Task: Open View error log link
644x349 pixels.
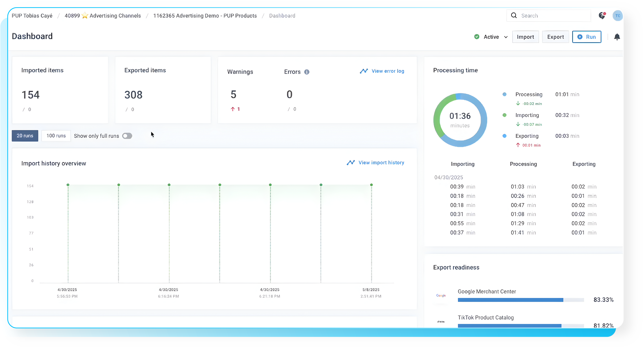Action: [x=387, y=71]
